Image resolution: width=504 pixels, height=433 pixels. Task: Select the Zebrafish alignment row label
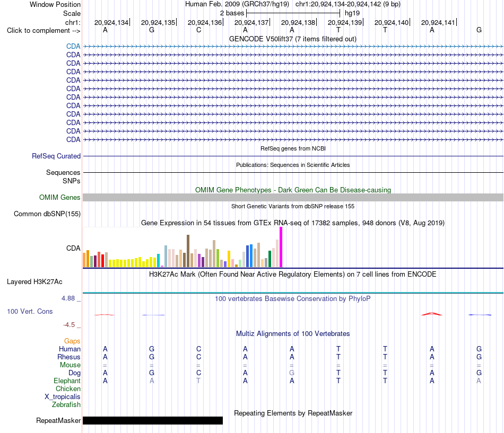pos(66,405)
